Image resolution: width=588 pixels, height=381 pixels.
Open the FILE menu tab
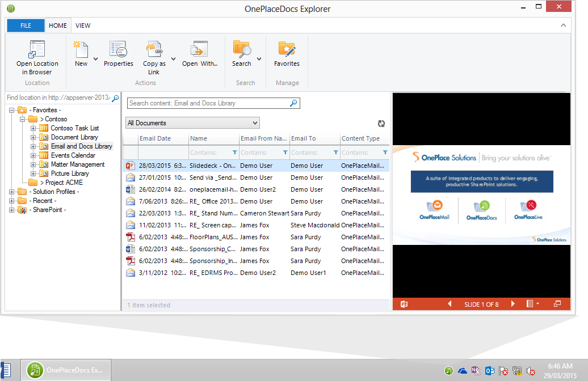(x=26, y=26)
